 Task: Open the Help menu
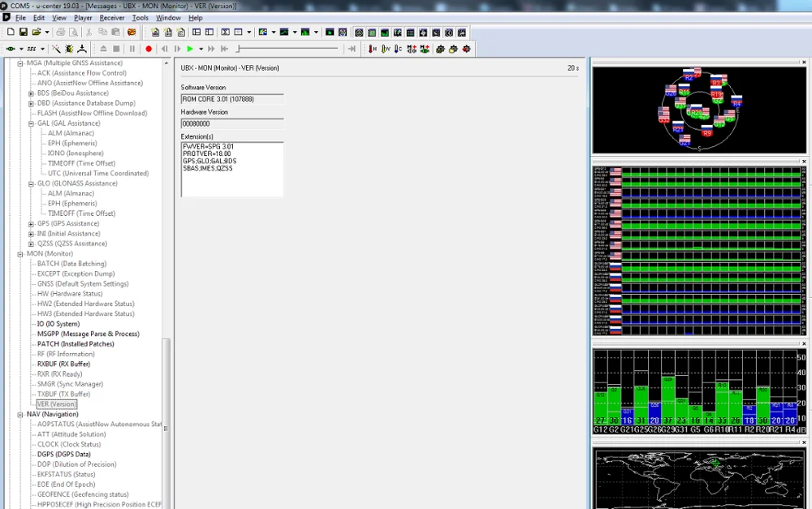coord(195,18)
